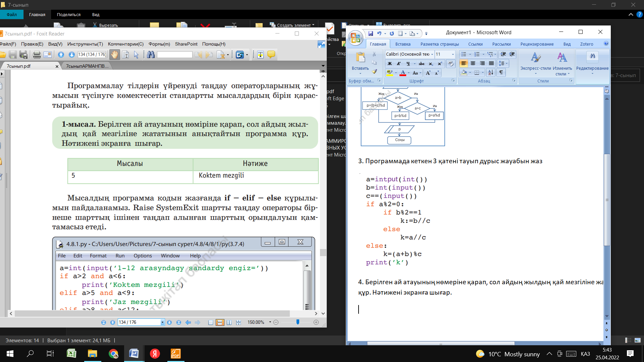Toggle Bold (Ж) formatting in Word
Viewport: 644px width, 362px height.
389,63
